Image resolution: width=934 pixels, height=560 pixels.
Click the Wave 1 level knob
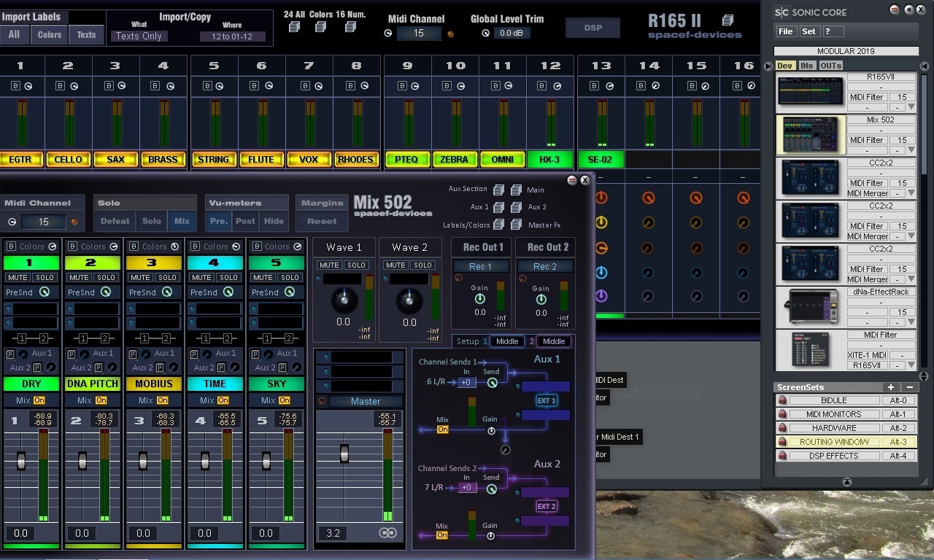[x=343, y=300]
